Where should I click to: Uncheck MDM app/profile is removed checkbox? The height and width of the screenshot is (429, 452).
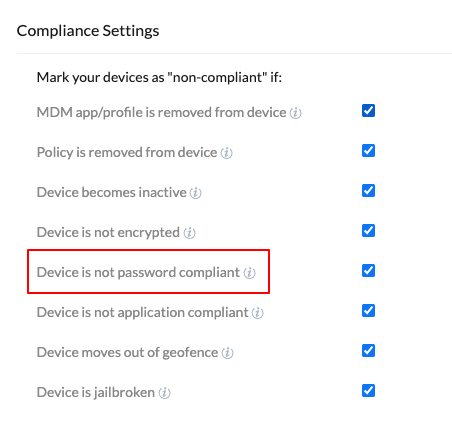(368, 111)
